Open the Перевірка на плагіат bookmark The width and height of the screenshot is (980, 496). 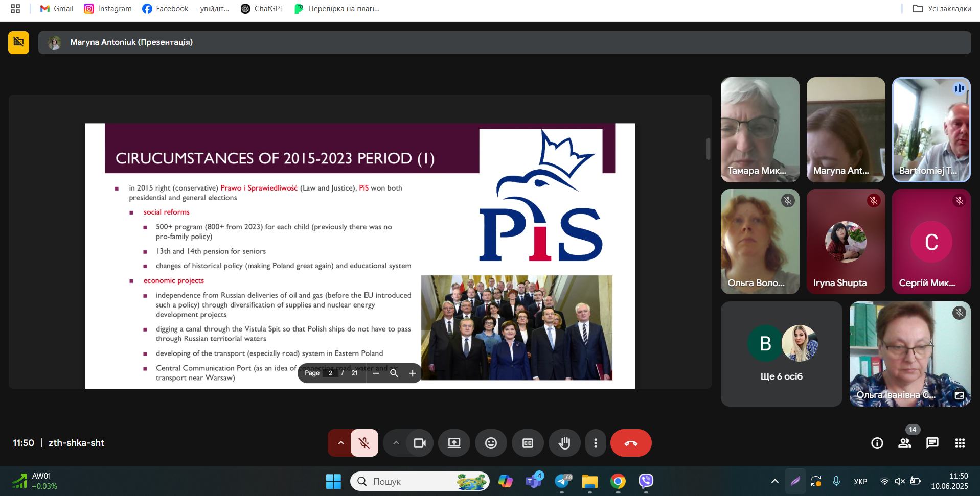tap(337, 9)
